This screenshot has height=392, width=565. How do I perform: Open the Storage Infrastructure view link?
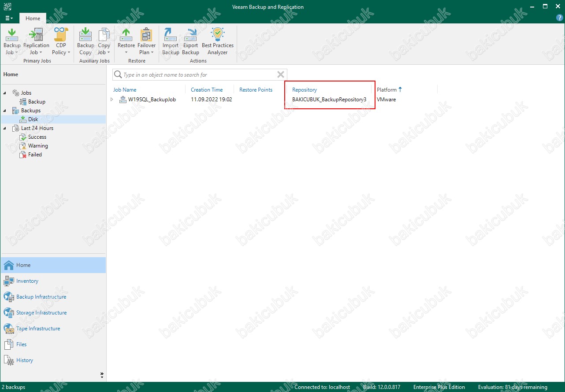(x=41, y=313)
